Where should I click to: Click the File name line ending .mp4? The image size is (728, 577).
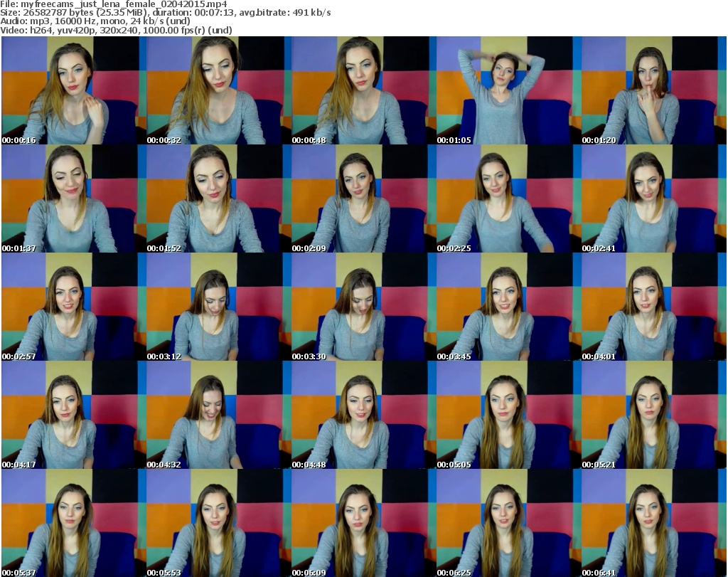tap(114, 4)
